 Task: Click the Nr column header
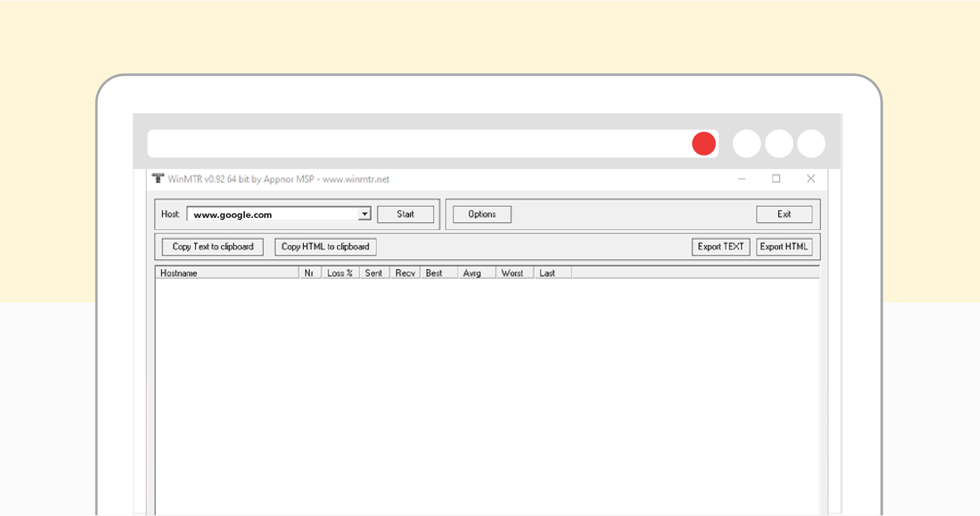click(x=310, y=273)
